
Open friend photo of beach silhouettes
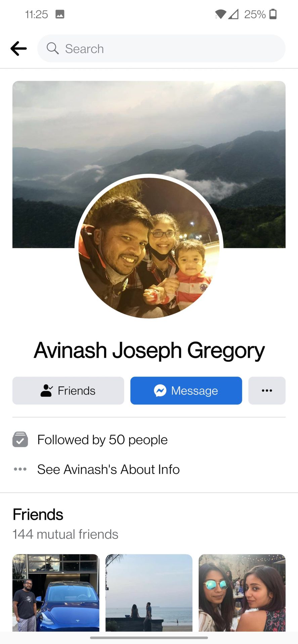pyautogui.click(x=149, y=593)
